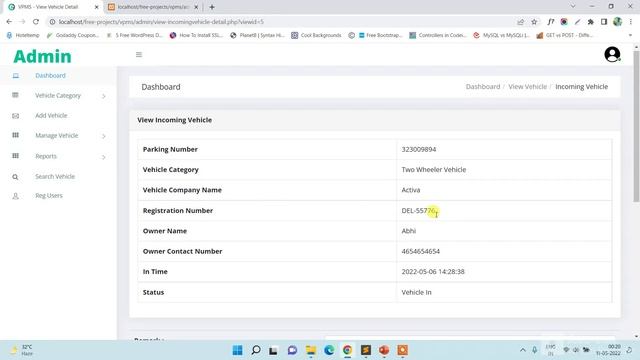Click the Vehicle Category grid icon

(16, 95)
